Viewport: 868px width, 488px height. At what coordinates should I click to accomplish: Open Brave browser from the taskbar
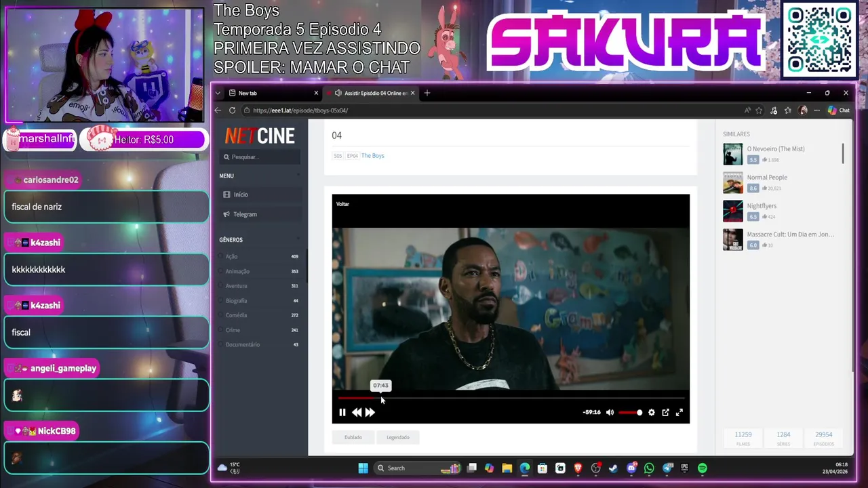tap(578, 468)
